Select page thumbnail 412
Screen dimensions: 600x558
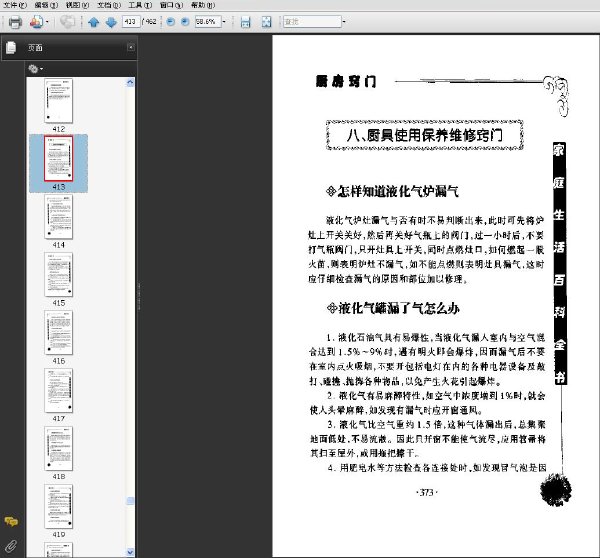click(x=59, y=101)
